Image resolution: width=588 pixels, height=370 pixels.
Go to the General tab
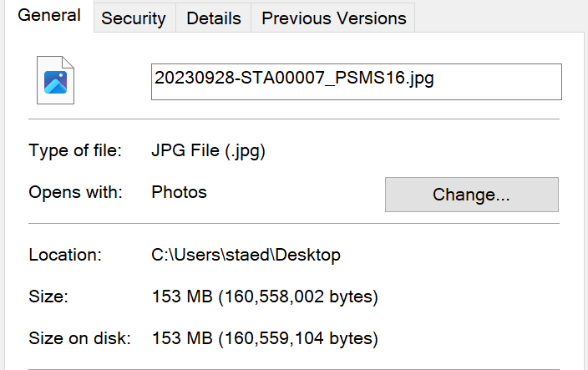point(49,16)
